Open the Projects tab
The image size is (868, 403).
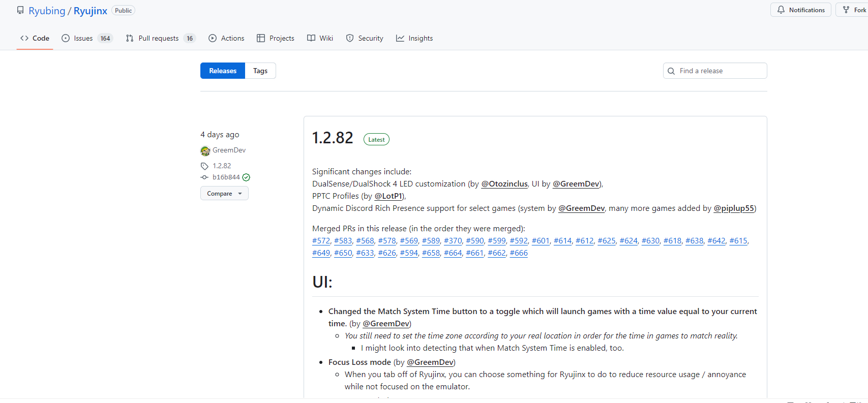tap(276, 38)
